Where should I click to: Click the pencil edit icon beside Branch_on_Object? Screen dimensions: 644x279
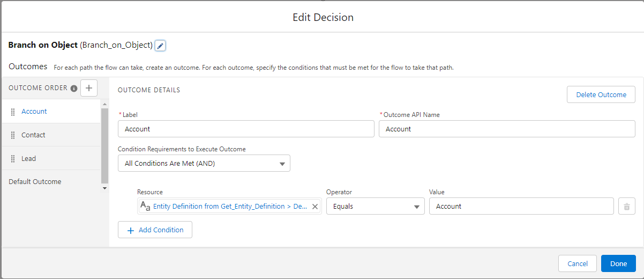tap(160, 46)
